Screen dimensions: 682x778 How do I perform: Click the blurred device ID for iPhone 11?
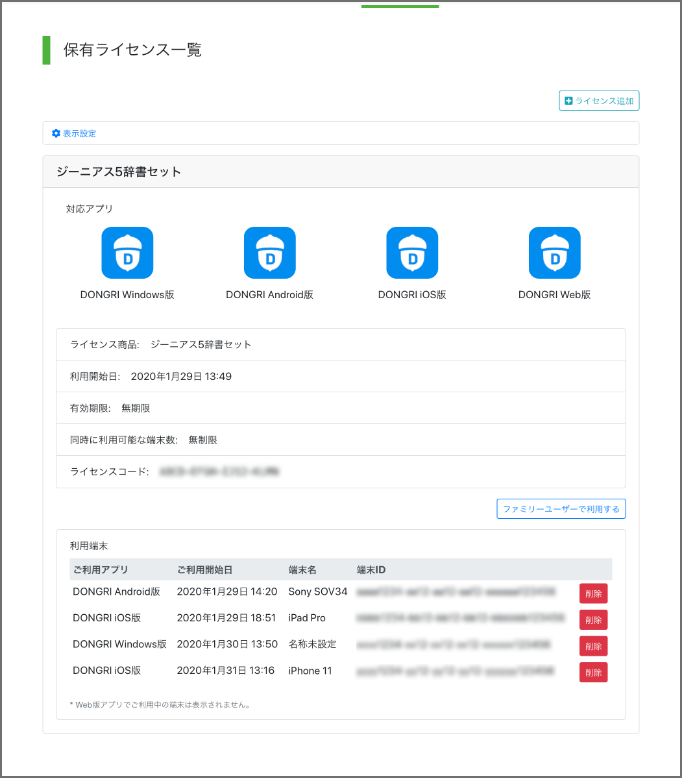(455, 671)
